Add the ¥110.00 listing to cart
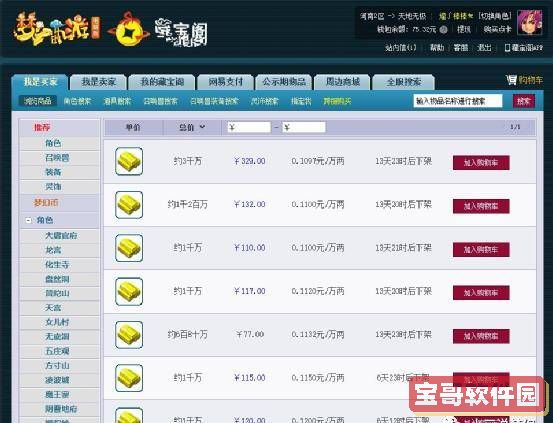553x423 pixels. (481, 250)
